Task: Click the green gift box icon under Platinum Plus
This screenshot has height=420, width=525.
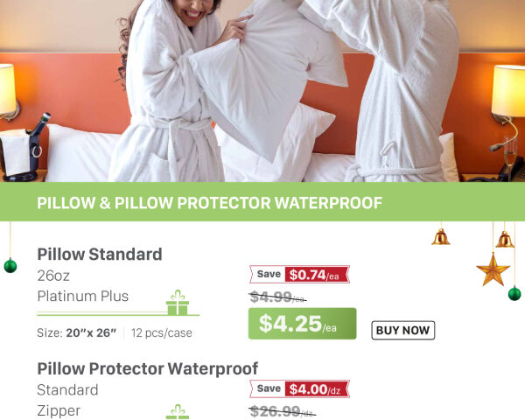Action: (178, 303)
